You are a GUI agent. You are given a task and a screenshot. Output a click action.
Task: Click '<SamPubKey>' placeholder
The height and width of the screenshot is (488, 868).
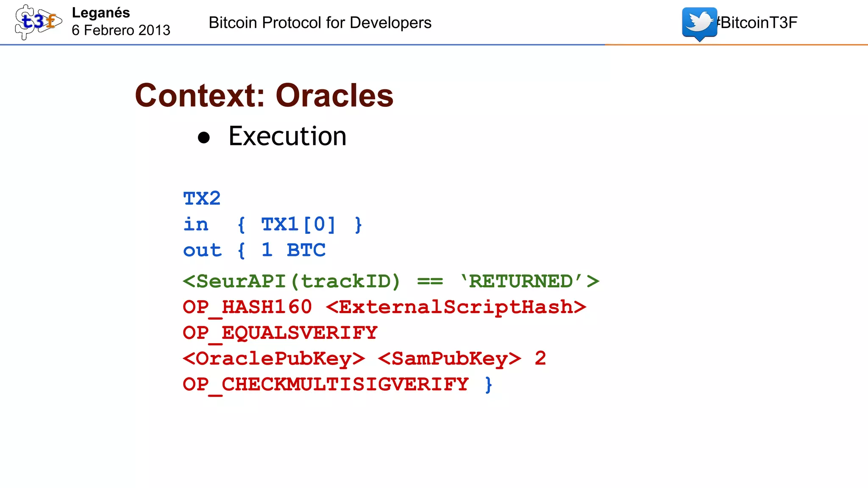coord(449,359)
